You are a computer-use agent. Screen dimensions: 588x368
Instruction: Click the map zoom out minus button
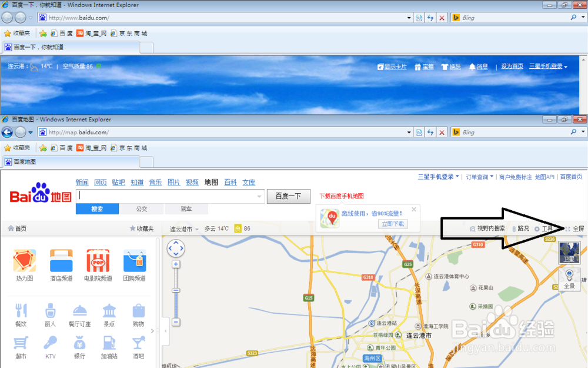176,322
